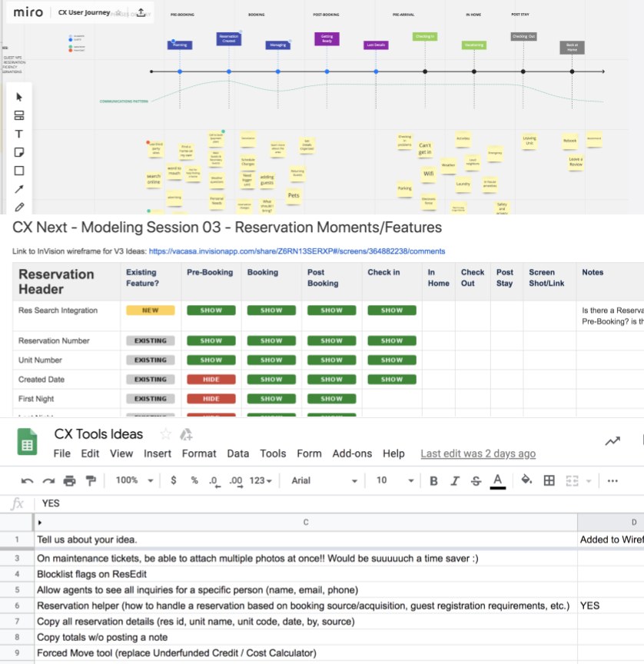The height and width of the screenshot is (664, 644).
Task: Select the Wifi sticky note
Action: (429, 174)
